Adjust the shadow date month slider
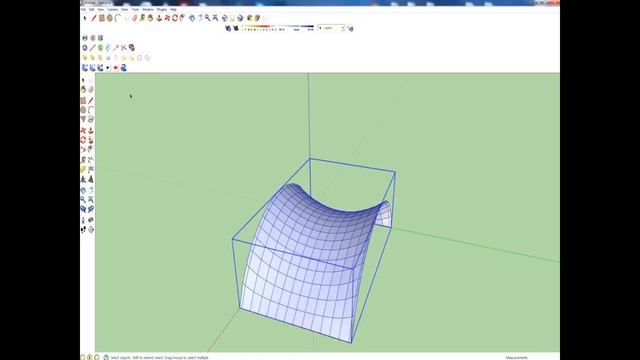The height and width of the screenshot is (360, 640). (258, 28)
